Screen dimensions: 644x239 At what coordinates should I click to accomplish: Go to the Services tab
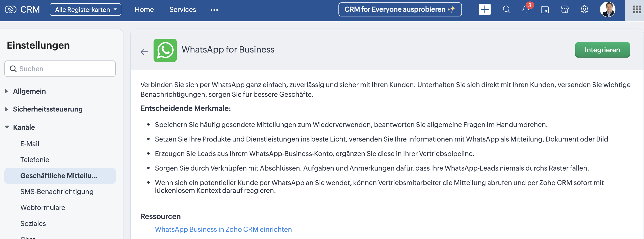click(183, 10)
